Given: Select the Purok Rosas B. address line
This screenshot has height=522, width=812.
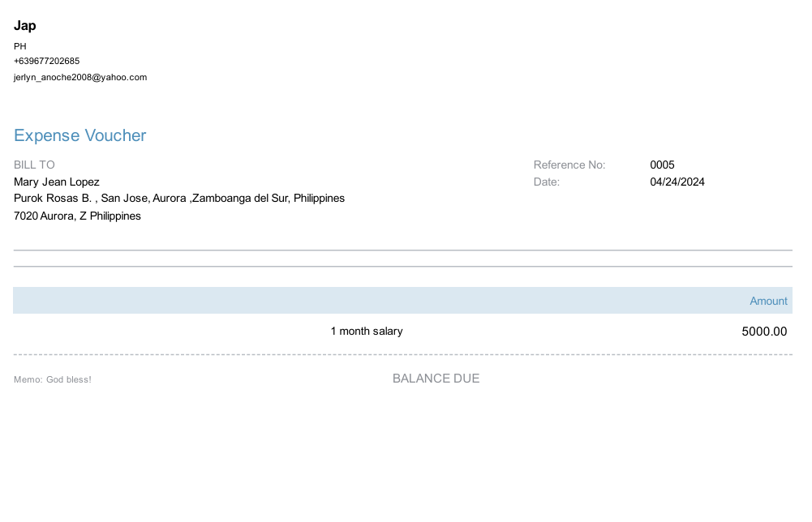Looking at the screenshot, I should [179, 199].
